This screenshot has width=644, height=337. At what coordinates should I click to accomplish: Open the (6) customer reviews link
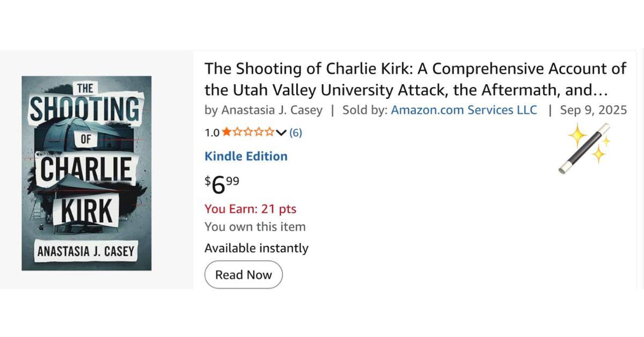[296, 131]
